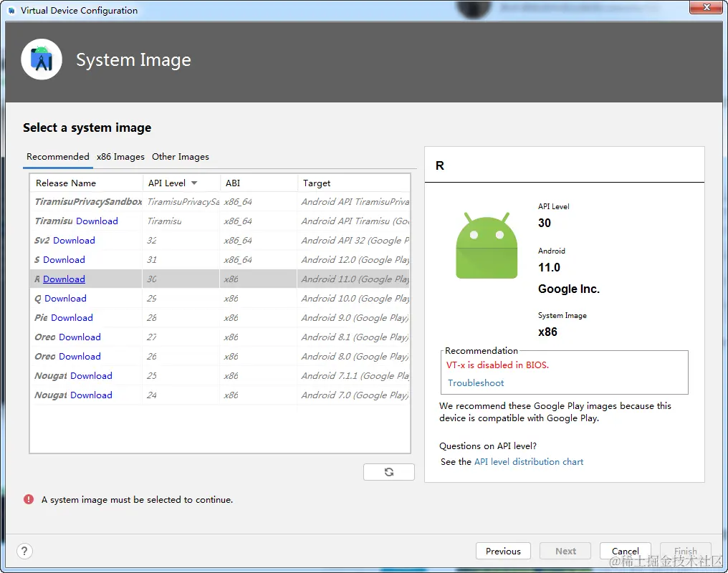Switch to the Recommended tab

tap(57, 157)
